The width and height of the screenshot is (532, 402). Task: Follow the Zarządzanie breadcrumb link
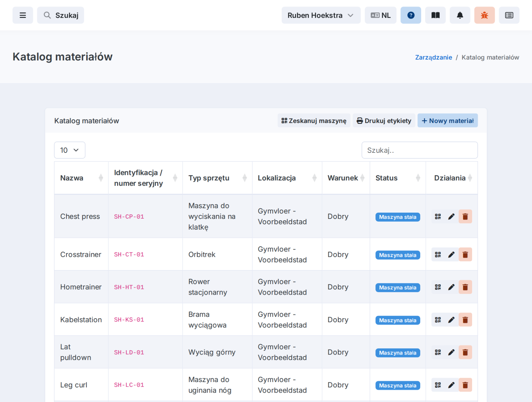(x=434, y=57)
